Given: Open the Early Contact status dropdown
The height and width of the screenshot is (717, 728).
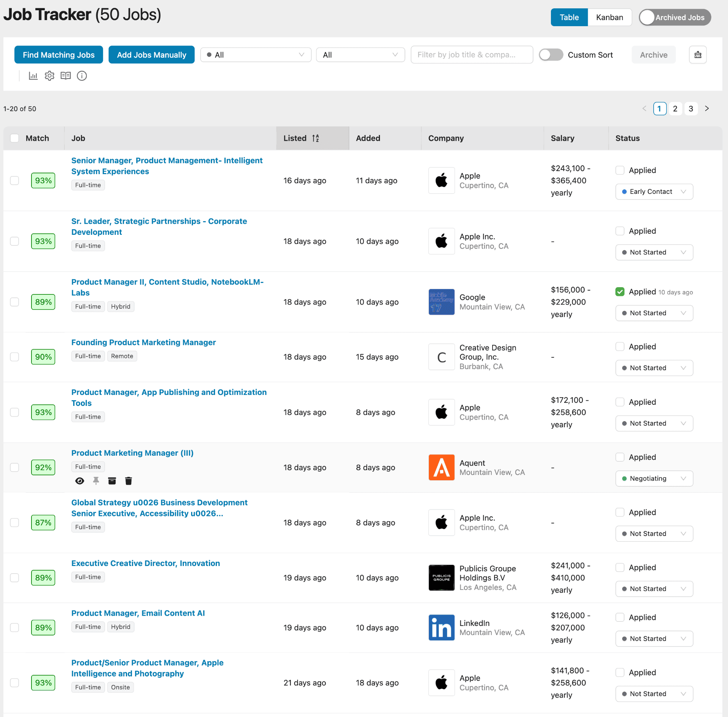Looking at the screenshot, I should click(654, 192).
